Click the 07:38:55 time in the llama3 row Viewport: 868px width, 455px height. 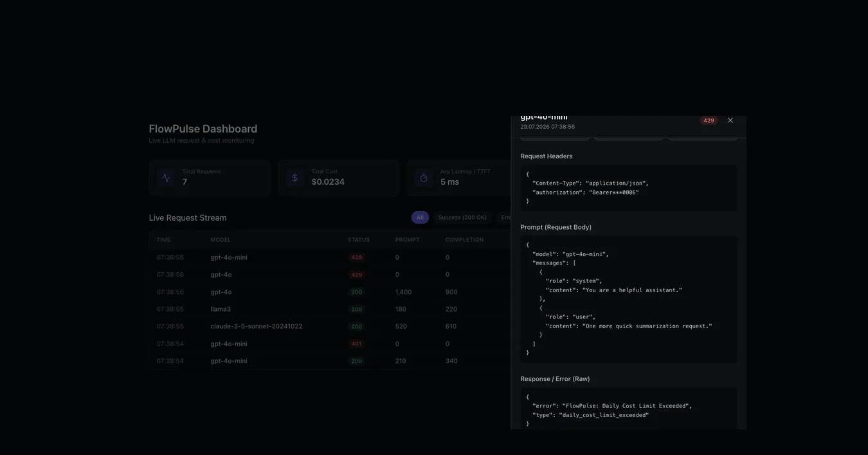click(x=170, y=310)
